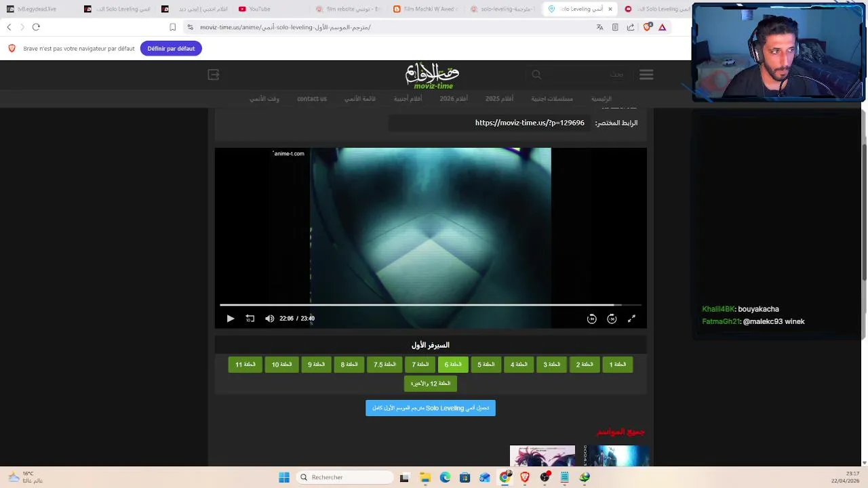This screenshot has height=488, width=868.
Task: Skip forward 30 seconds in video
Action: (x=612, y=319)
